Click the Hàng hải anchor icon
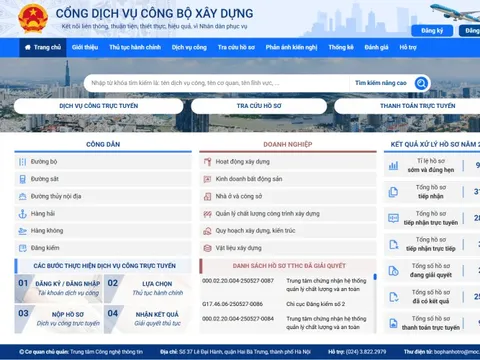480x360 pixels. (22, 214)
